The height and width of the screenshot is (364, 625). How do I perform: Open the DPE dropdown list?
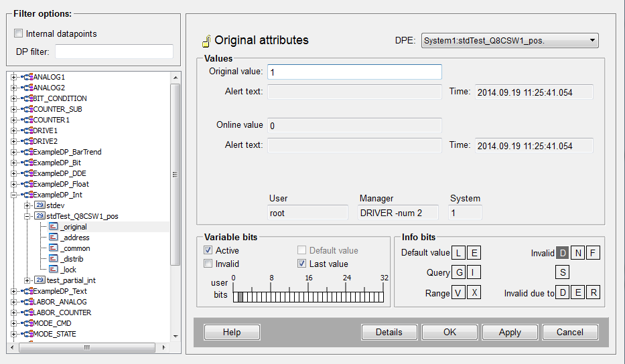point(592,41)
